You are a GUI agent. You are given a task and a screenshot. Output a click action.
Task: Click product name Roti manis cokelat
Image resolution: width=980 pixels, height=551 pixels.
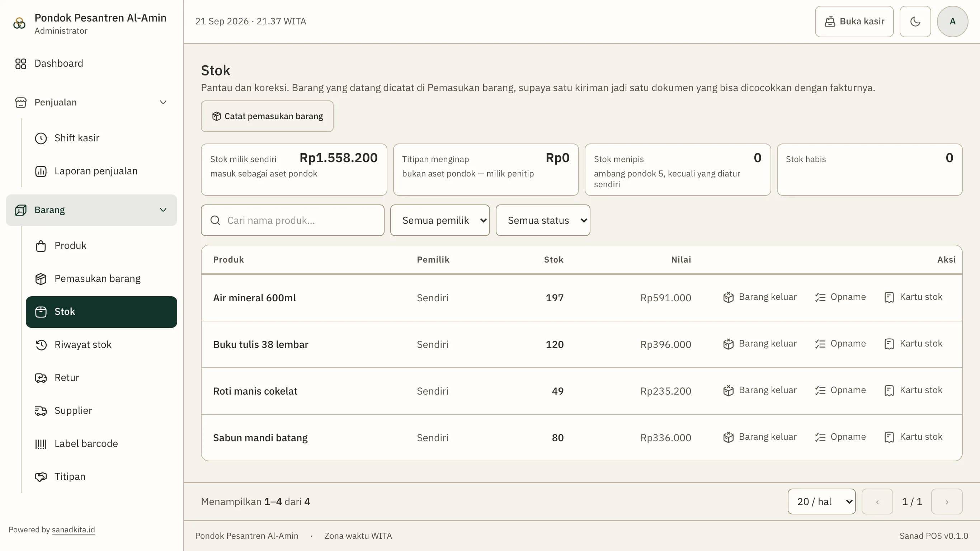(255, 391)
